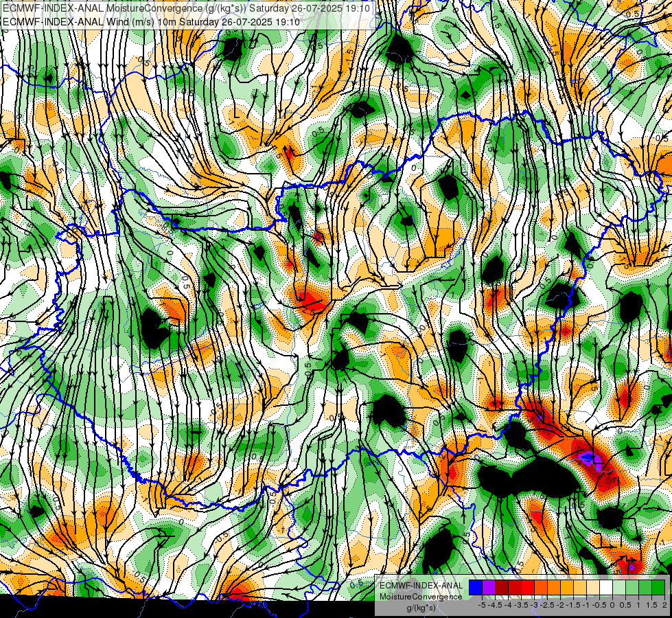The width and height of the screenshot is (672, 618).
Task: Click the '2' legend tick label
Action: point(664,605)
